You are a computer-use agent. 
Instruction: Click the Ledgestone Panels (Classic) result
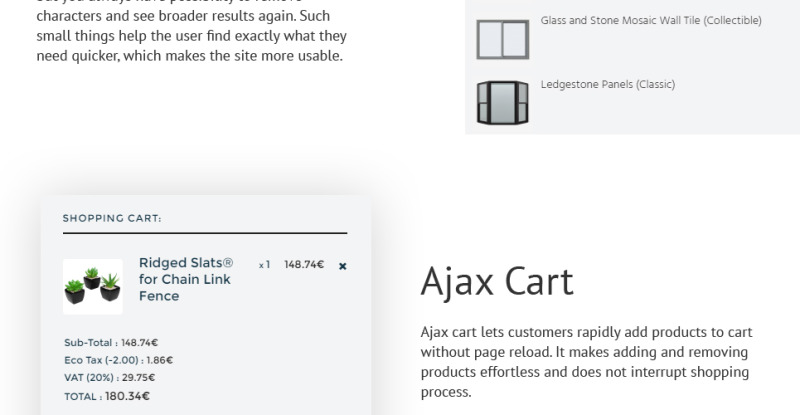tap(608, 84)
